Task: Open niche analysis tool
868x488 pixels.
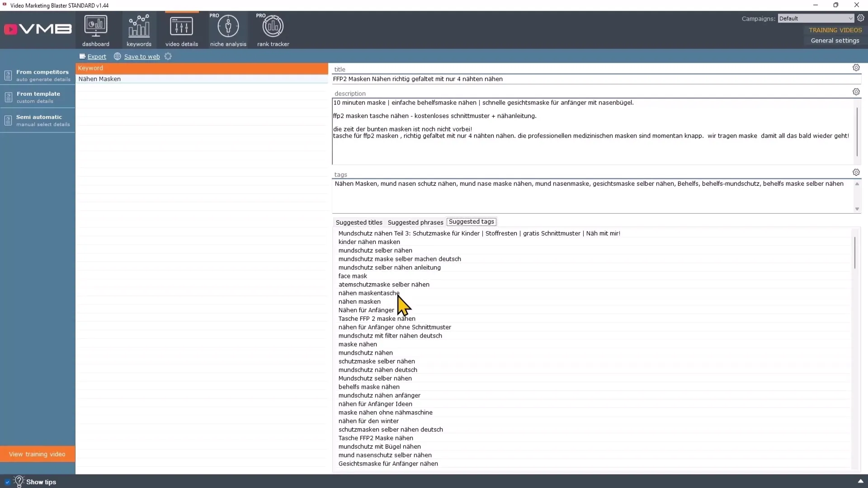Action: click(x=228, y=29)
